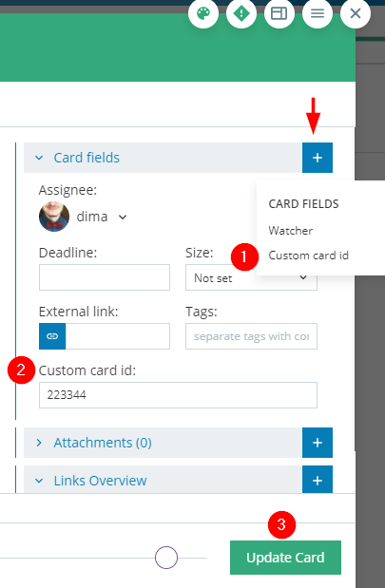The height and width of the screenshot is (588, 385).
Task: Click the Custom card id field
Action: 178,395
